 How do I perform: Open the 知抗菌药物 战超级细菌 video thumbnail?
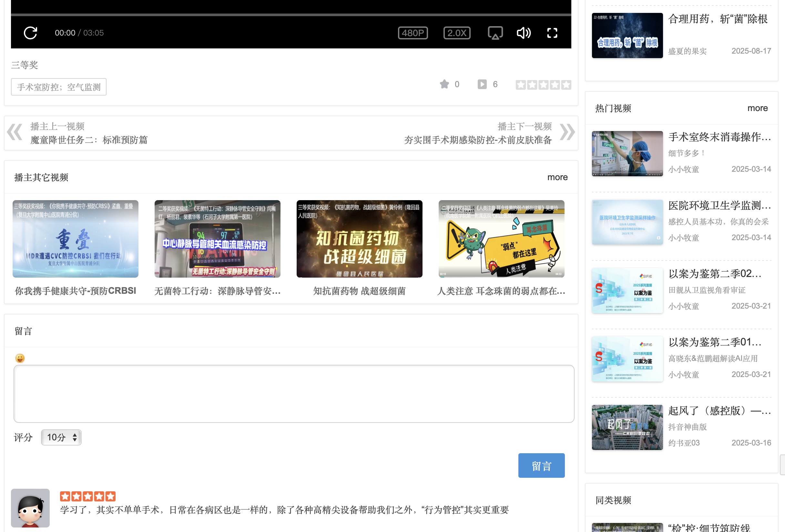[359, 239]
